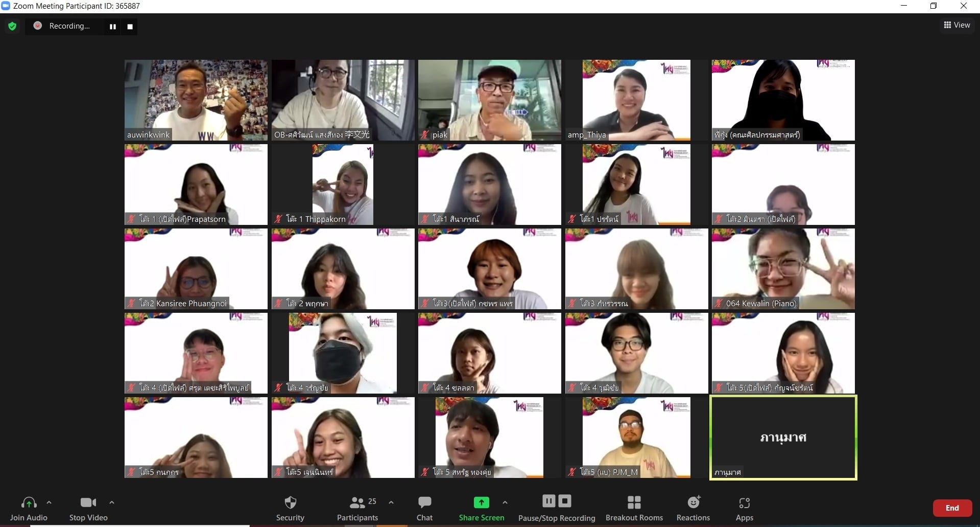The height and width of the screenshot is (527, 980).
Task: Open the View layout menu
Action: pyautogui.click(x=957, y=25)
